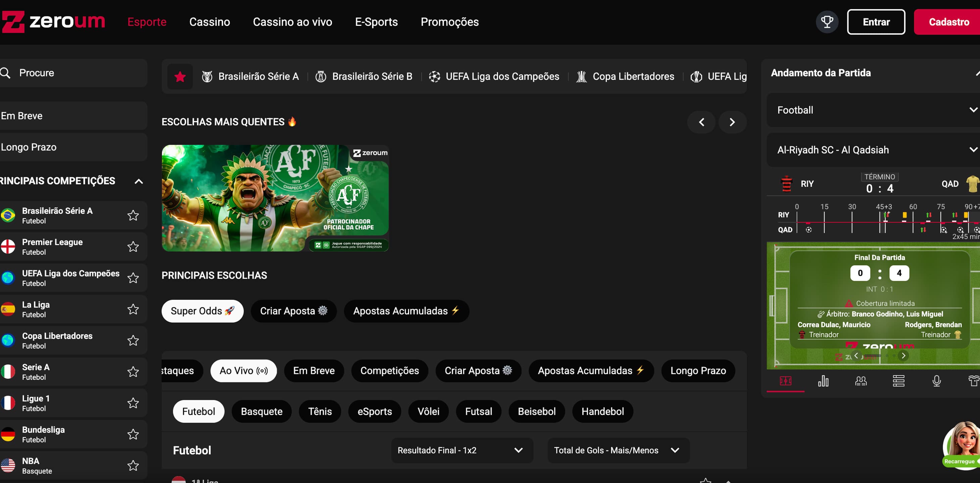Click next arrow on pitch widget
The width and height of the screenshot is (980, 483).
point(903,356)
